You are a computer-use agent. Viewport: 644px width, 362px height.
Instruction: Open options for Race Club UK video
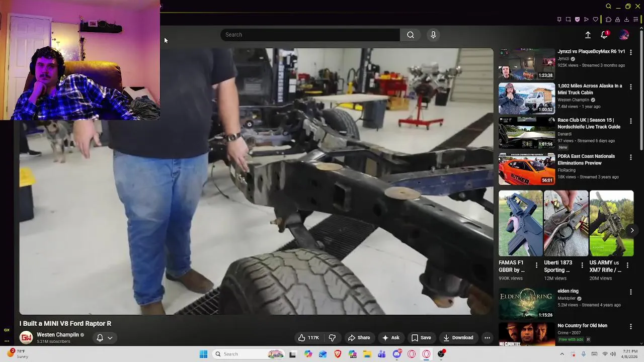point(631,121)
